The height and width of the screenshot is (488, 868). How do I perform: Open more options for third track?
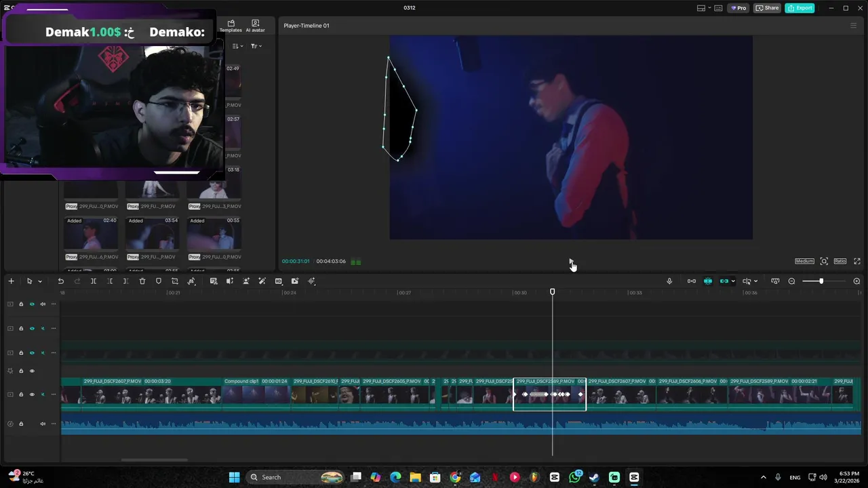[54, 353]
